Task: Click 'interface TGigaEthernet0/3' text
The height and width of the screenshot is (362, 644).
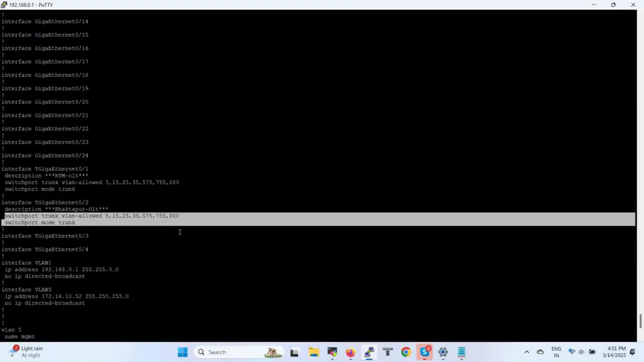Action: point(45,236)
